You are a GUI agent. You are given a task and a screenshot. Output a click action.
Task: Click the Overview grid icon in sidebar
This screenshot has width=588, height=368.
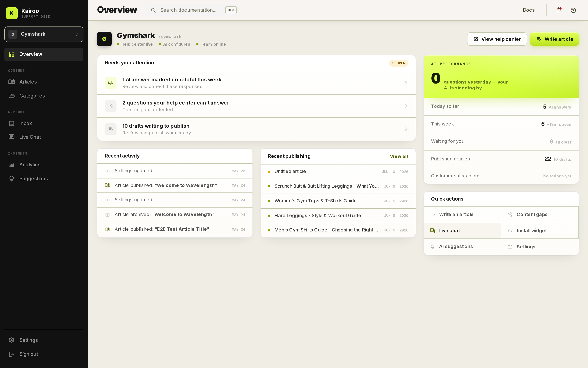click(x=12, y=54)
